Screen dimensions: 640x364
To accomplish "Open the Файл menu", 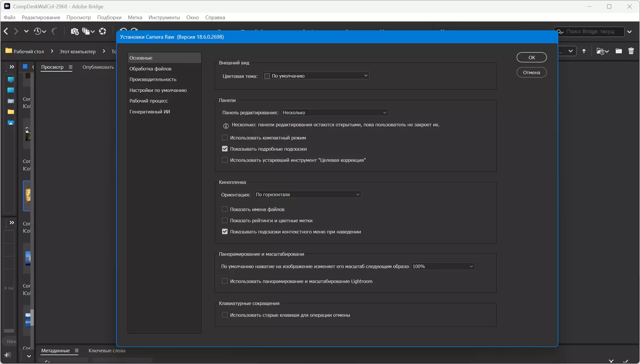I will 10,17.
